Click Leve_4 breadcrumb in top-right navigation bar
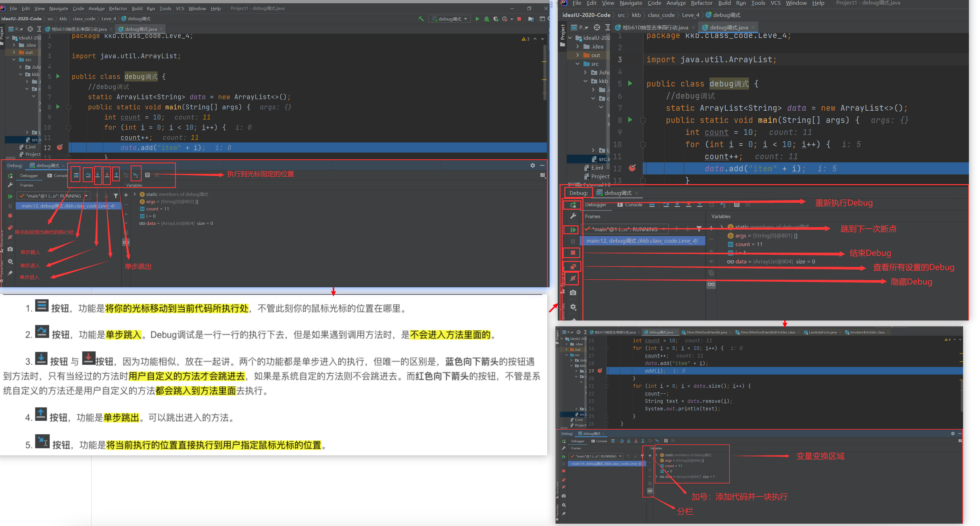 pos(691,15)
